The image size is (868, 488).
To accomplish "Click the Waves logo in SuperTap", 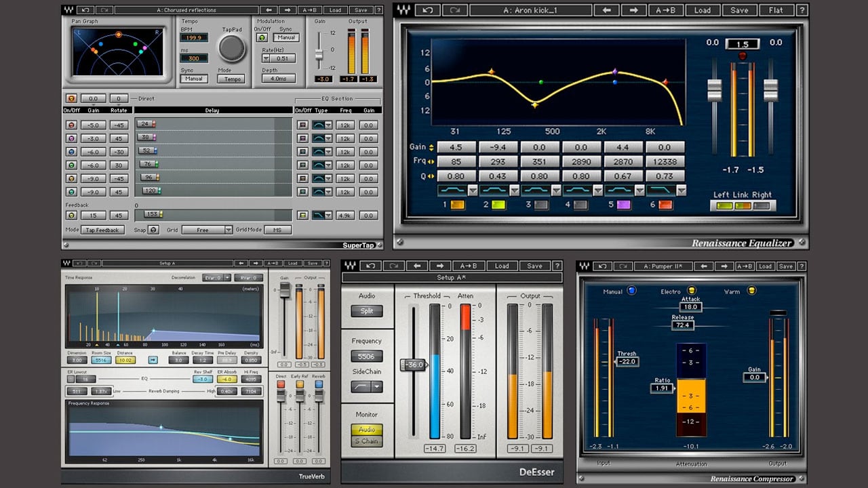I will pyautogui.click(x=68, y=10).
